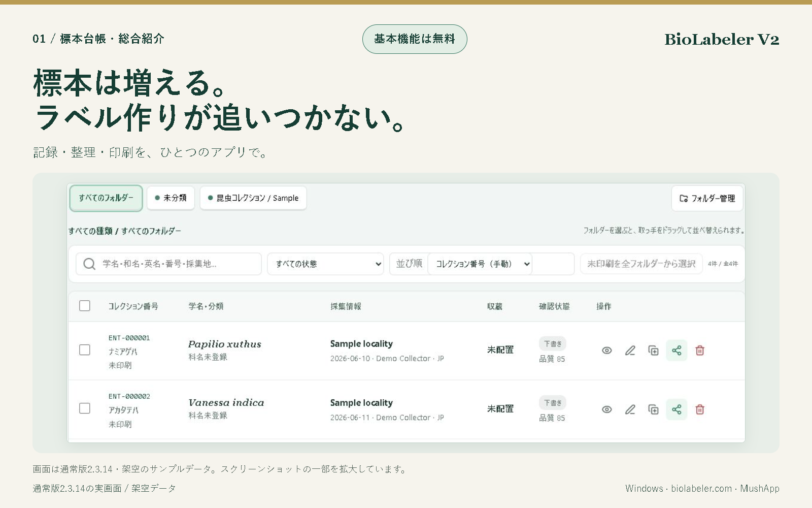Share the Vanessa indica specimen

coord(676,409)
